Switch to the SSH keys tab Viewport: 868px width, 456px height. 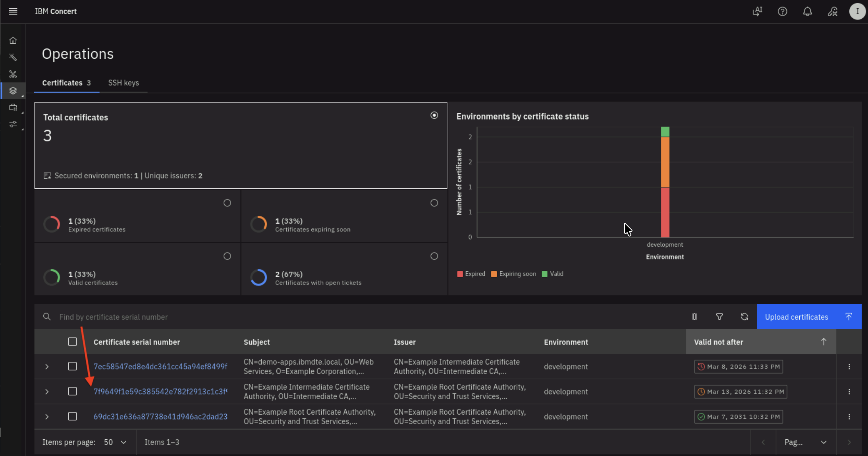tap(123, 83)
